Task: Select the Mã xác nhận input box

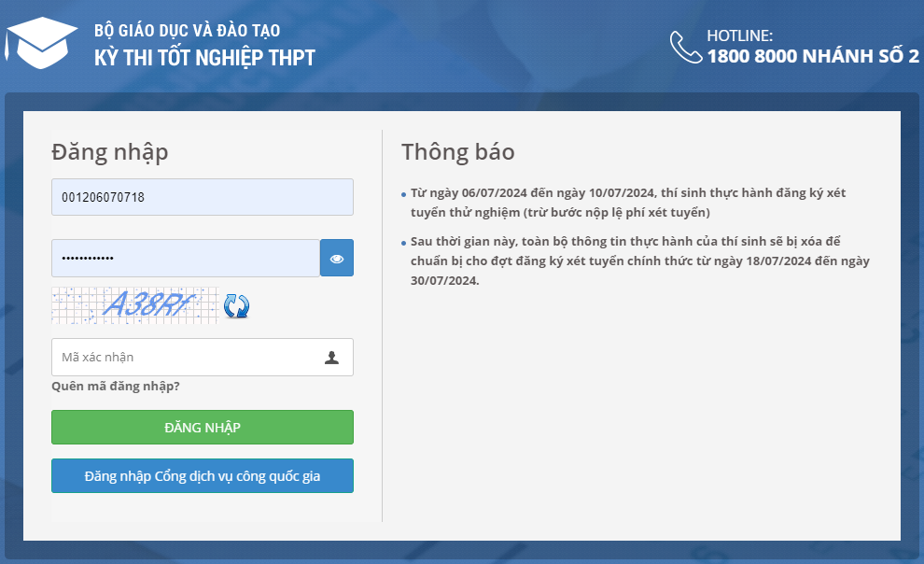Action: tap(187, 357)
